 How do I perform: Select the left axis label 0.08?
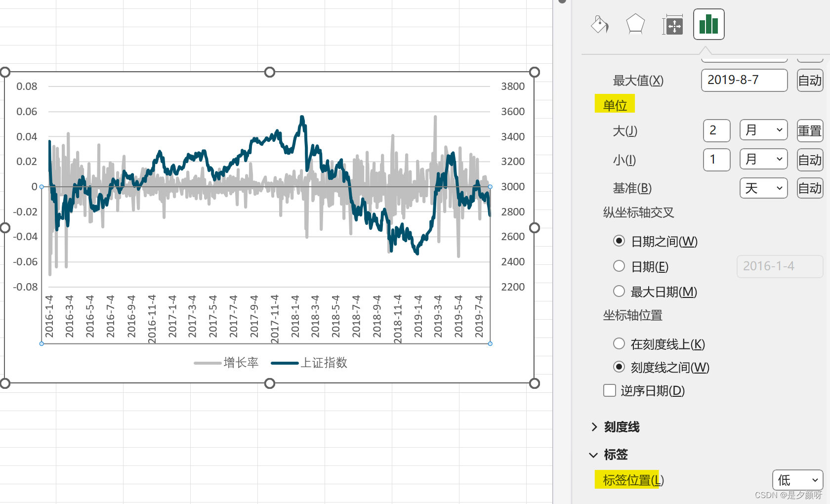(27, 86)
